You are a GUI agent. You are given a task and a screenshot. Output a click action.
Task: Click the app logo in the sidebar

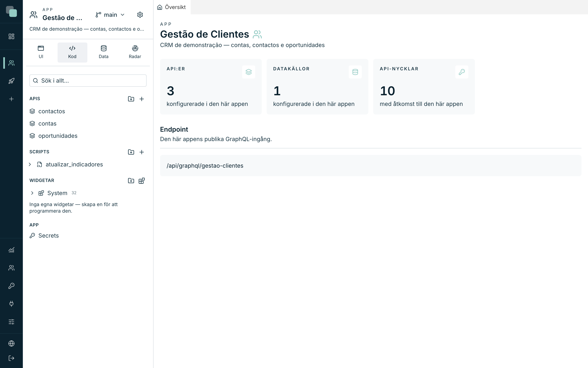click(11, 11)
